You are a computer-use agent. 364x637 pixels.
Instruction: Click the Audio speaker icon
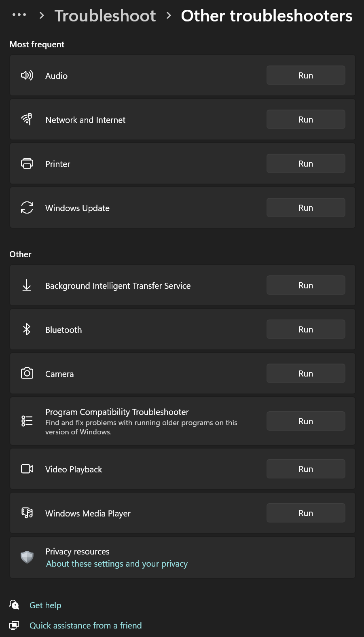point(27,76)
